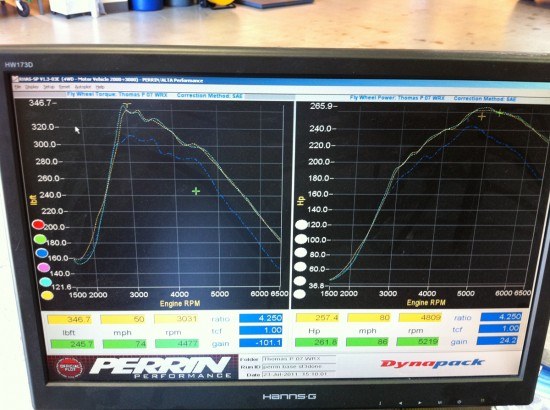Click torque panel ratio field 4.250

(261, 318)
